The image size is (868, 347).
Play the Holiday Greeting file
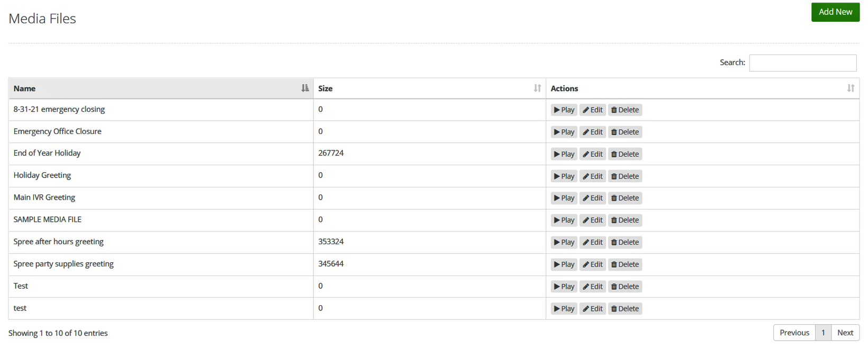coord(564,176)
